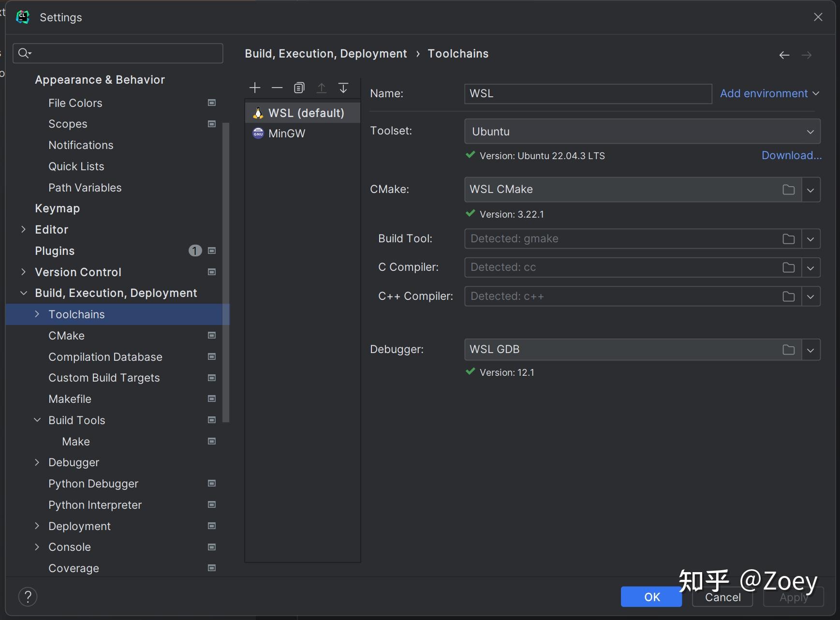Viewport: 840px width, 620px height.
Task: Go back with left arrow icon
Action: (784, 55)
